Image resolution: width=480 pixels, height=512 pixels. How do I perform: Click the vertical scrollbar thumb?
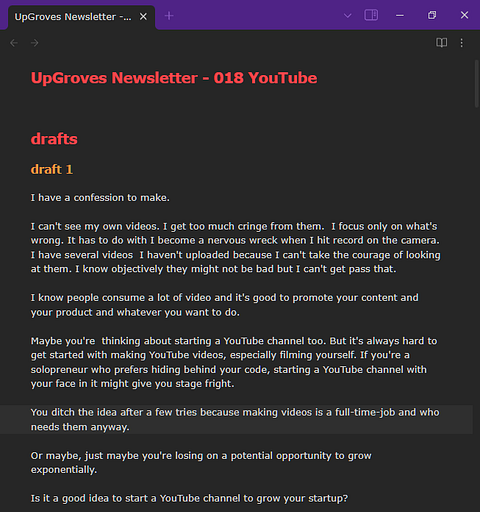point(477,83)
